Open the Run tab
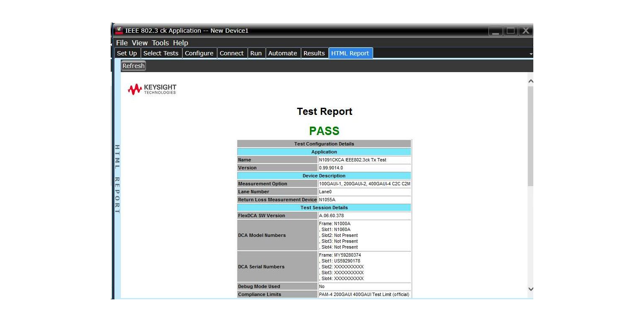This screenshot has height=322, width=644. 256,53
